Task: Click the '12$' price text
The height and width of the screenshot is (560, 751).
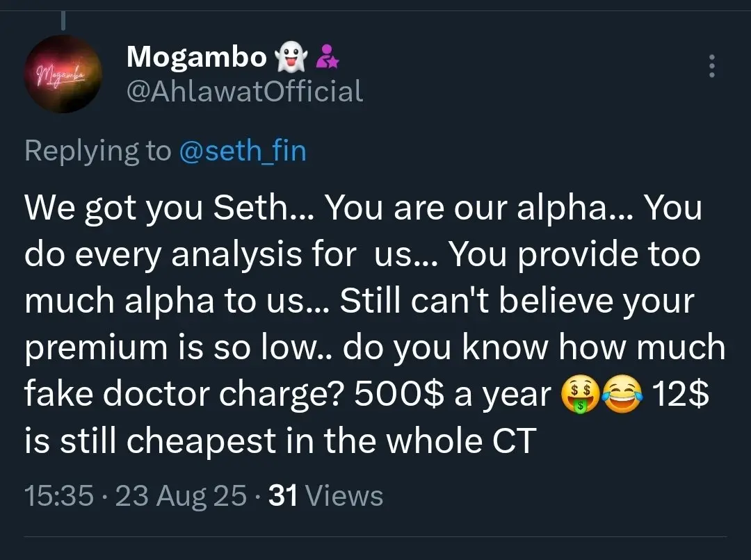Action: [680, 395]
